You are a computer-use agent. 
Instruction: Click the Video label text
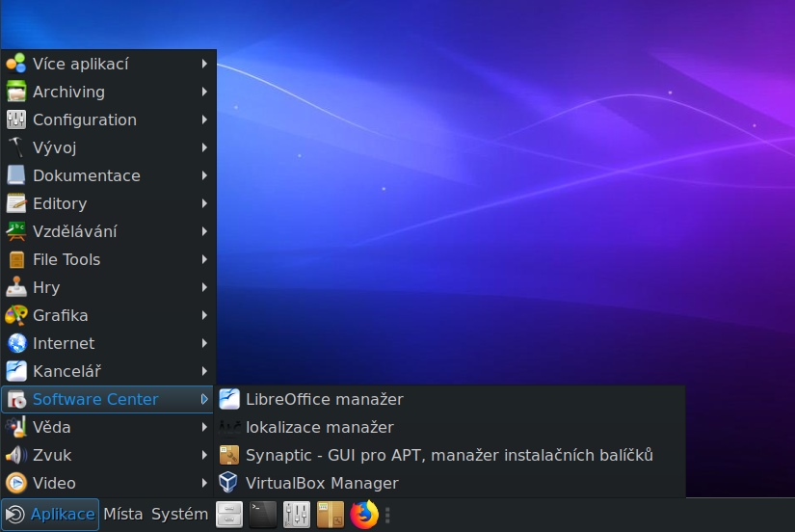[54, 483]
